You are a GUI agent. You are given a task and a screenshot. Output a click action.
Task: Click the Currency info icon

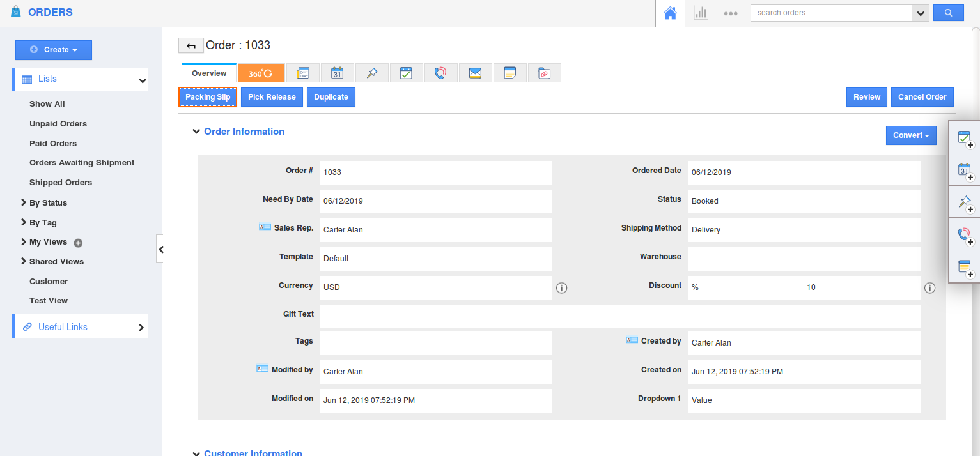[x=561, y=288]
